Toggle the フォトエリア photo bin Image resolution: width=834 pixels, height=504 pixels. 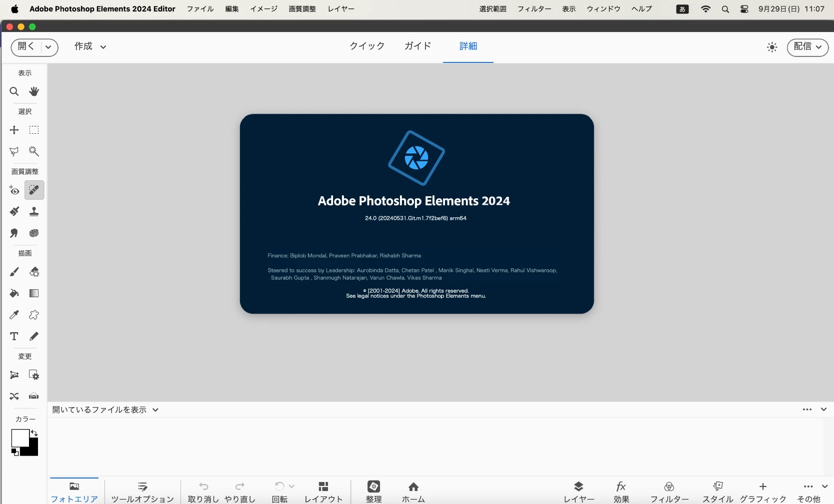point(74,492)
